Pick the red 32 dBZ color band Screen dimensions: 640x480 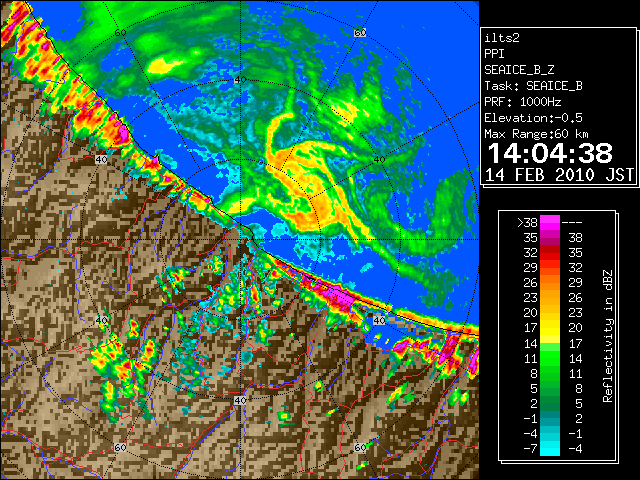click(550, 253)
